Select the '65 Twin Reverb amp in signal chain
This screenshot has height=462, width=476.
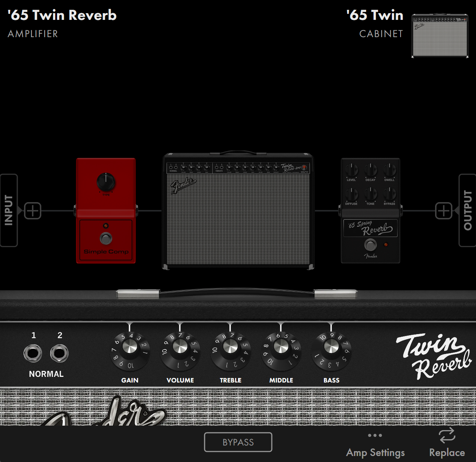238,211
